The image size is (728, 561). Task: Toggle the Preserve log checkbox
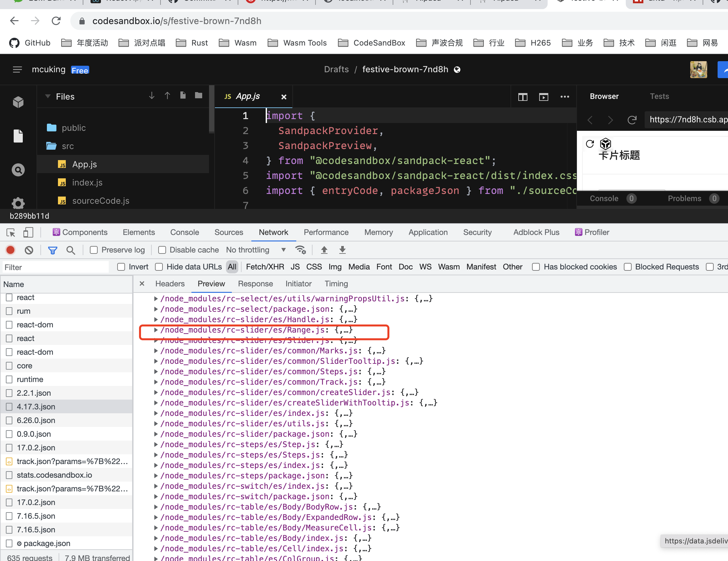click(94, 250)
